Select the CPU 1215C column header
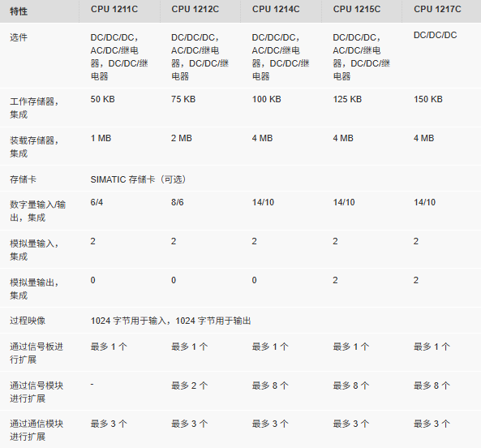The height and width of the screenshot is (448, 481). tap(357, 9)
